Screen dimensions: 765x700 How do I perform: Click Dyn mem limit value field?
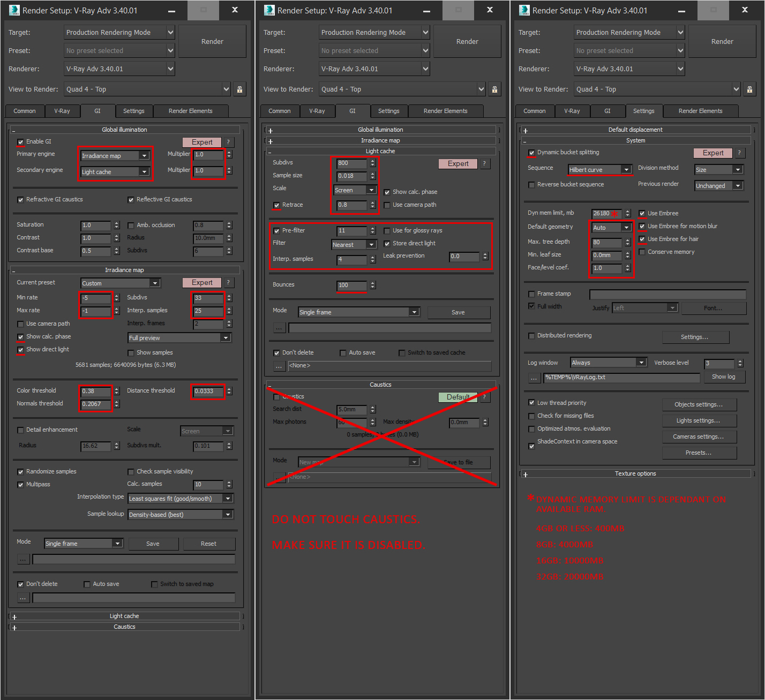[607, 213]
